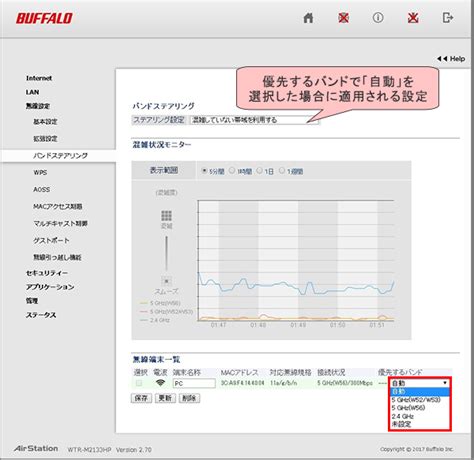The image size is (474, 460).
Task: Click the first red crossed-out icon
Action: [343, 18]
